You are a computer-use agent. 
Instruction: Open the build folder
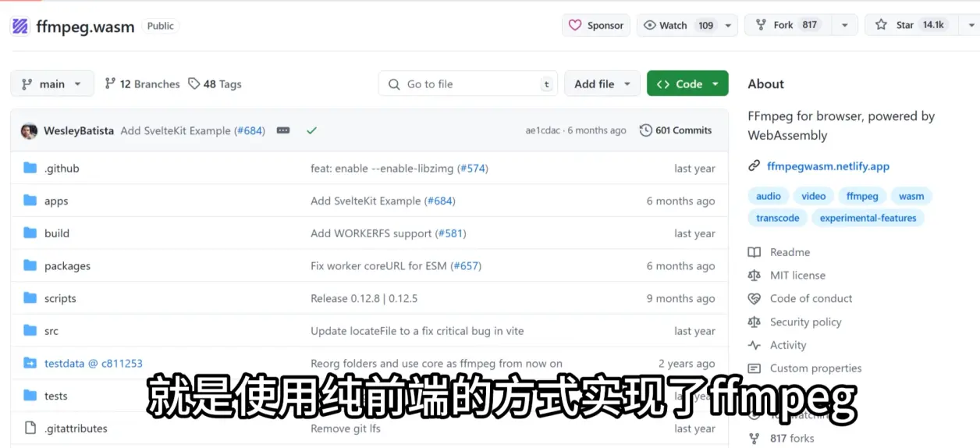coord(57,233)
